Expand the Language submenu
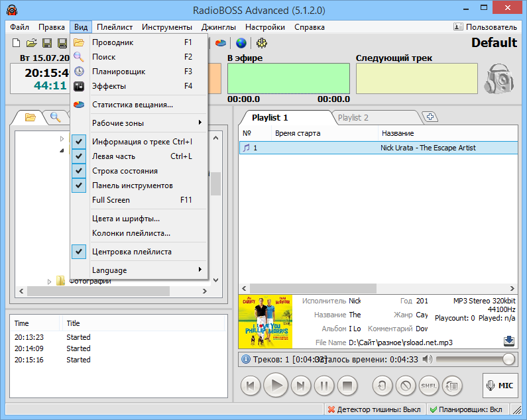527x420 pixels. tap(139, 270)
